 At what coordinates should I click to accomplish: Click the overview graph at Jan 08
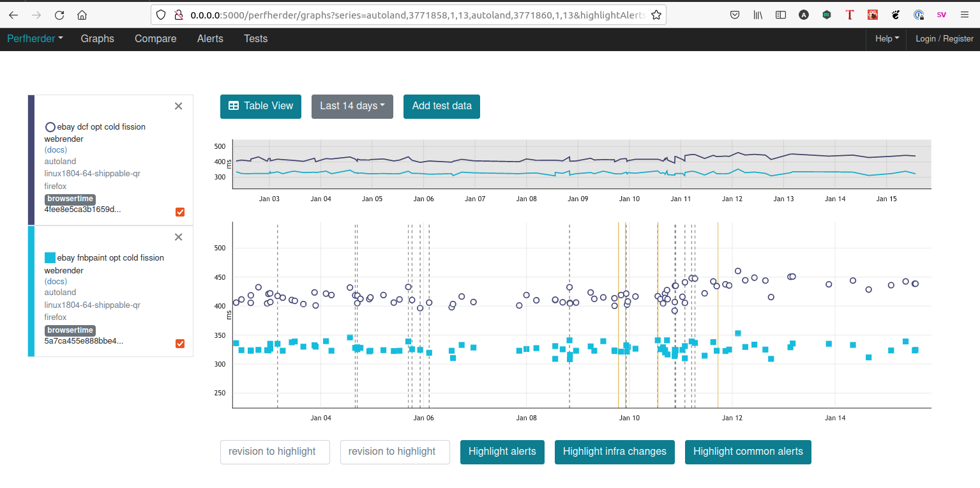[526, 165]
